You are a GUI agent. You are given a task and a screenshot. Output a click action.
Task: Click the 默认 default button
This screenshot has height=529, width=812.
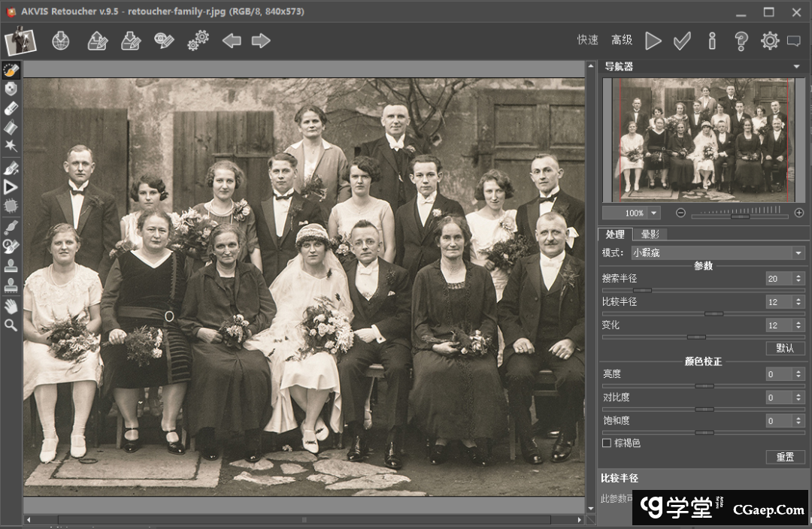click(785, 349)
